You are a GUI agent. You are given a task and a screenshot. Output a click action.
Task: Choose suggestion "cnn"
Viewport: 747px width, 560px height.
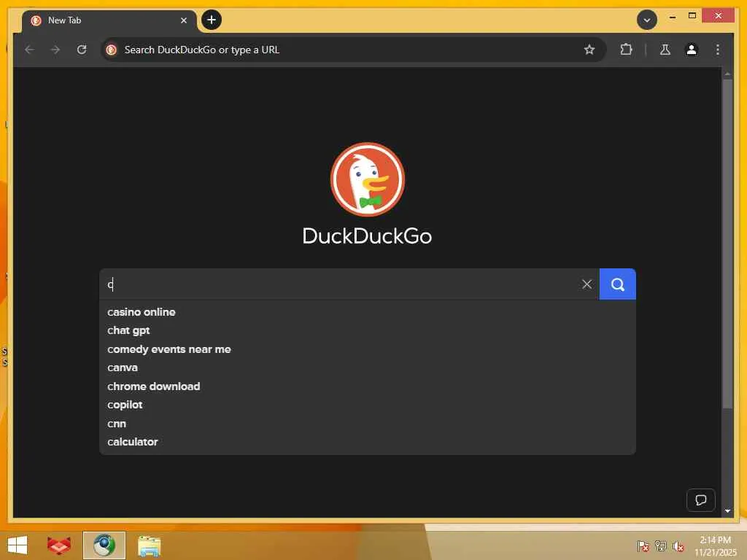coord(368,424)
